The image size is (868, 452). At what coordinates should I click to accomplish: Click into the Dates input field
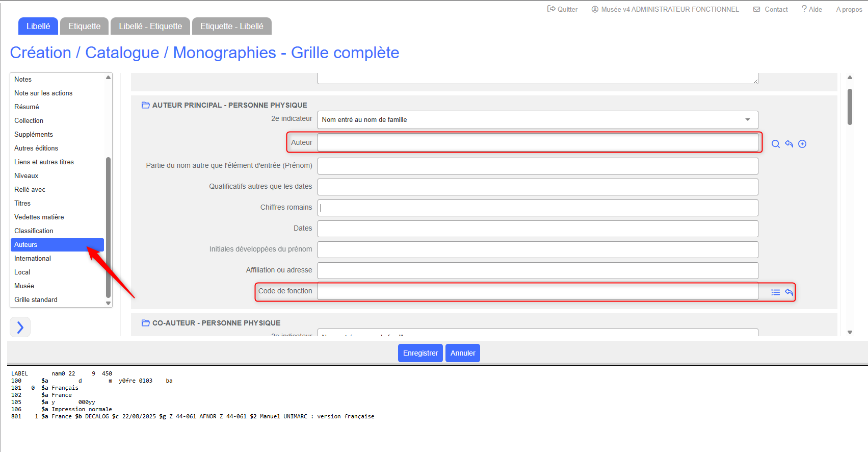click(537, 229)
